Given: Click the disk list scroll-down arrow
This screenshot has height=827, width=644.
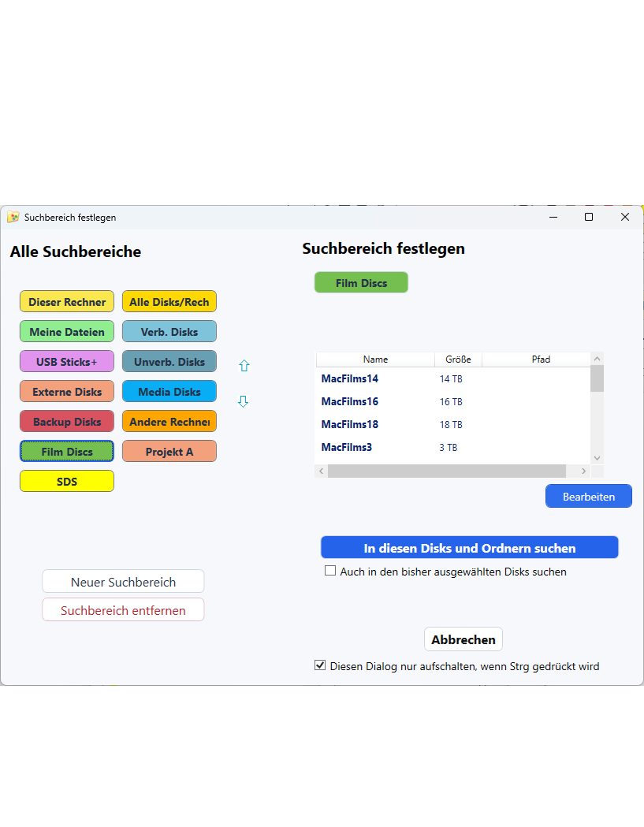Looking at the screenshot, I should click(597, 458).
